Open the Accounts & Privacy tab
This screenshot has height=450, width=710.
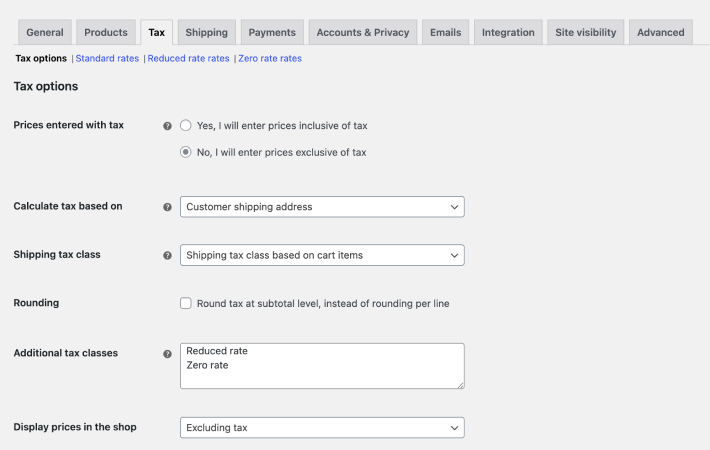point(363,33)
